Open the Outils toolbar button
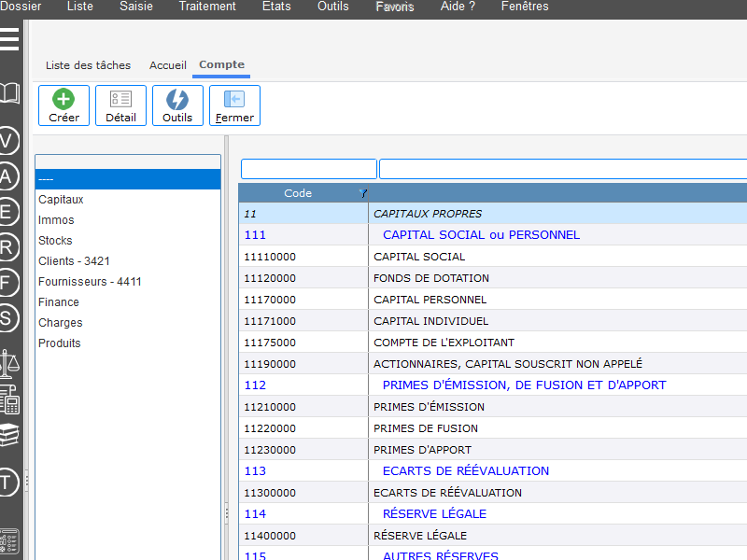The width and height of the screenshot is (747, 560). (177, 105)
